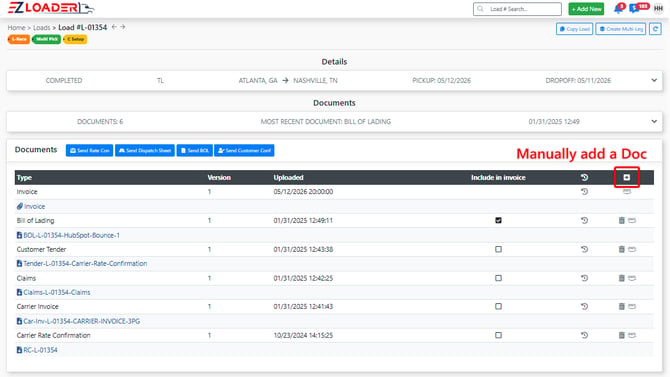Click the DOCUMENTS: 6 summary text

pos(100,122)
